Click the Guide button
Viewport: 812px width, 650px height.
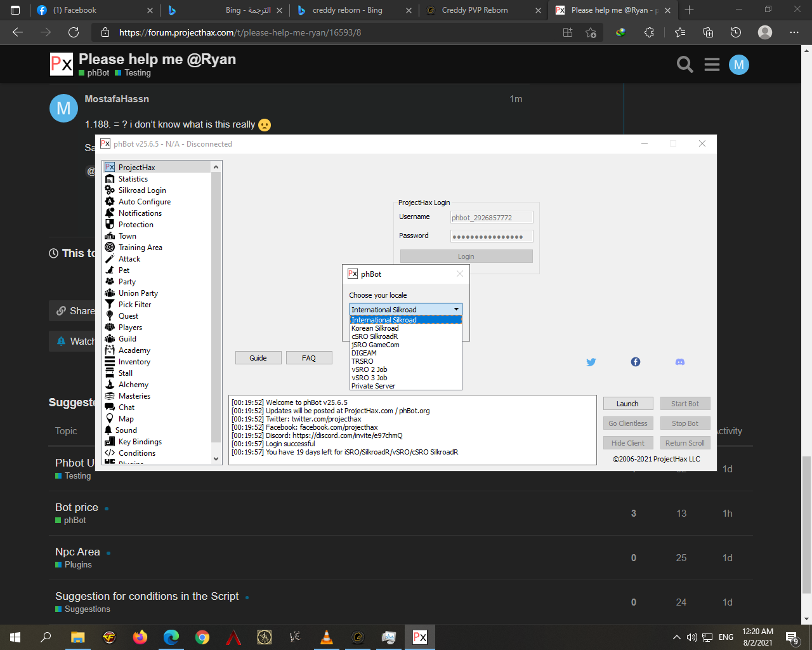coord(258,358)
